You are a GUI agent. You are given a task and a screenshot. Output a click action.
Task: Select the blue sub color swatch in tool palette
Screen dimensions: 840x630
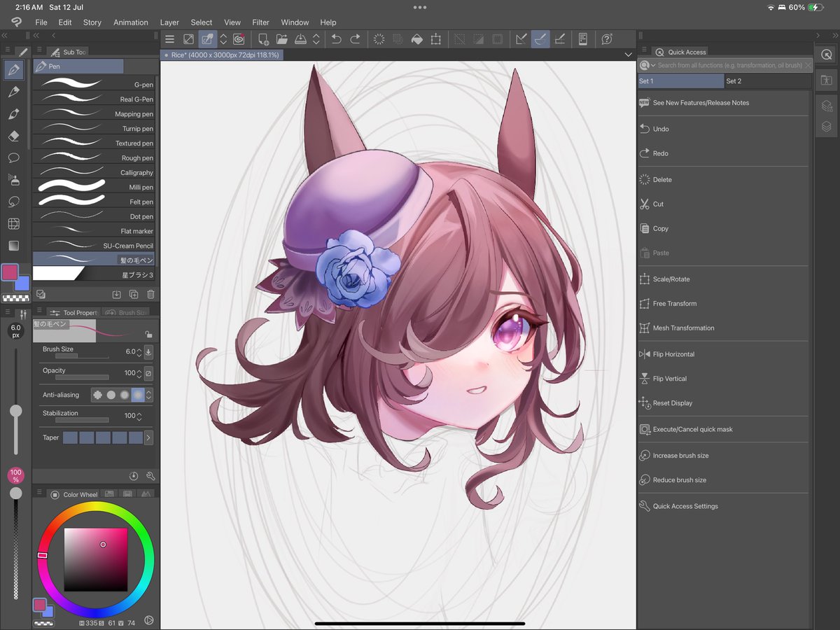22,283
